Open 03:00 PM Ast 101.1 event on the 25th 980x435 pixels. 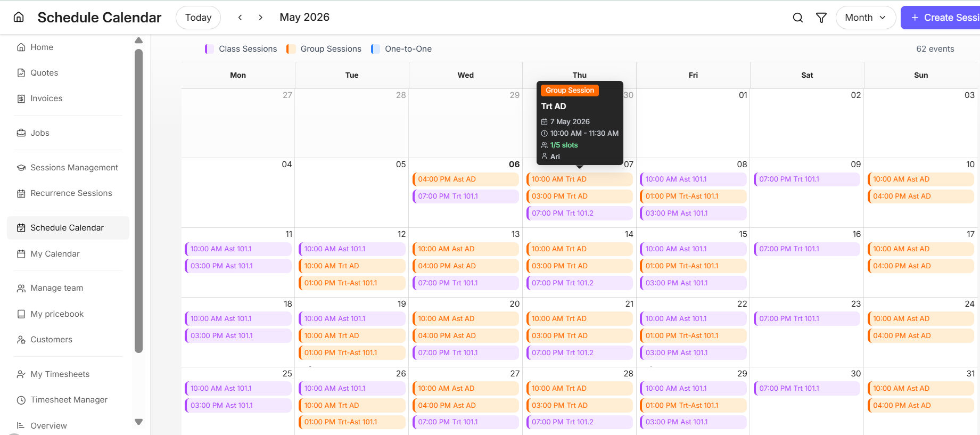238,406
